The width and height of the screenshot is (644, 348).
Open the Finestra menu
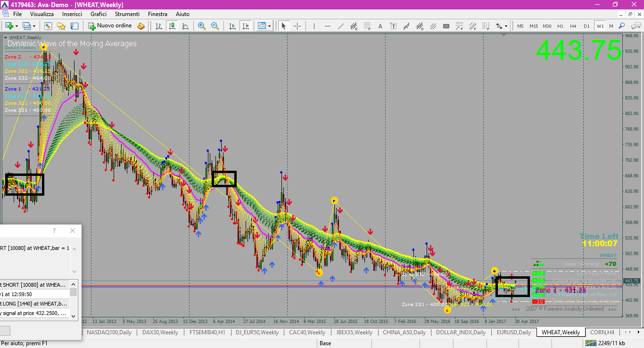pyautogui.click(x=157, y=14)
